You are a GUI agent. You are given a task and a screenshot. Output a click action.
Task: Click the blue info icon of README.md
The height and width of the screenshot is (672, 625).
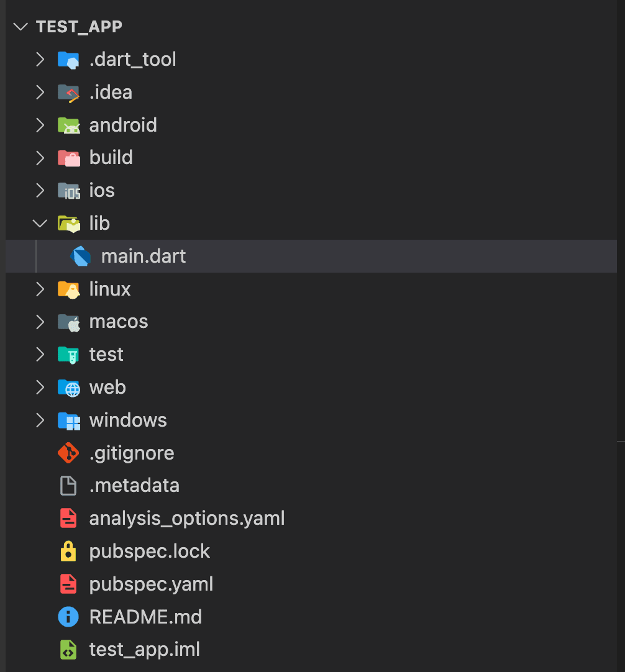click(x=68, y=617)
